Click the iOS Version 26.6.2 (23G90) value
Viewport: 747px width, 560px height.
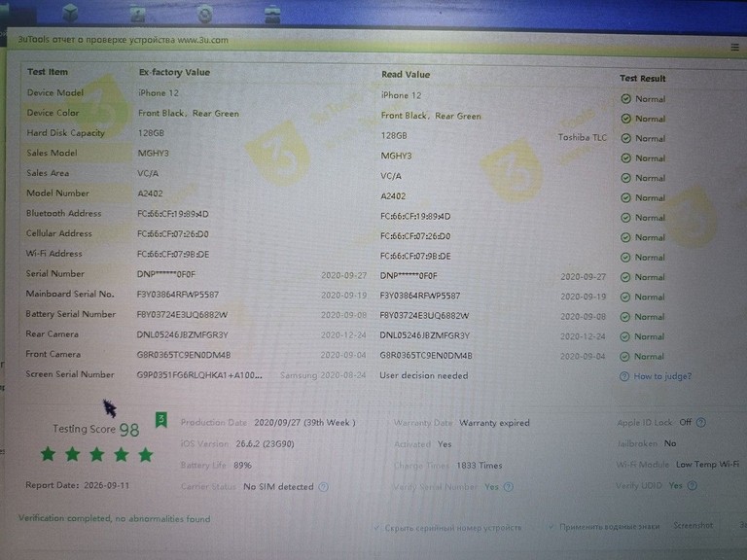point(265,443)
